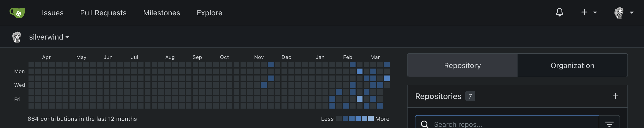
Task: Click the user avatar in top navbar
Action: [x=619, y=13]
